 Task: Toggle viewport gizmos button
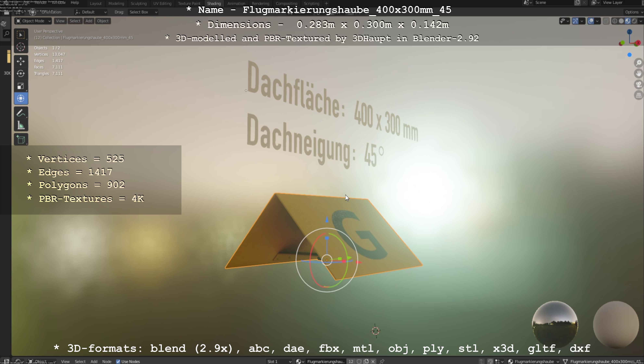[x=575, y=21]
